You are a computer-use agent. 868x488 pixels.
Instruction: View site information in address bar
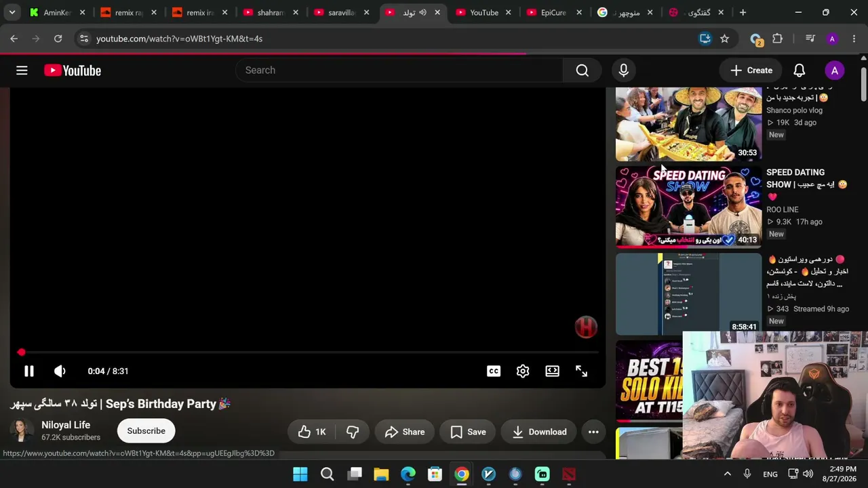[x=83, y=39]
